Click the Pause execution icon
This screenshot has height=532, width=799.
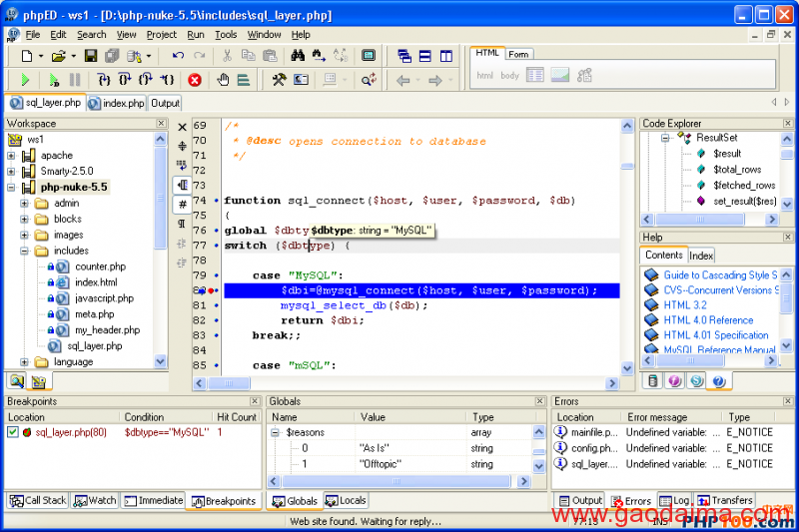pyautogui.click(x=75, y=80)
